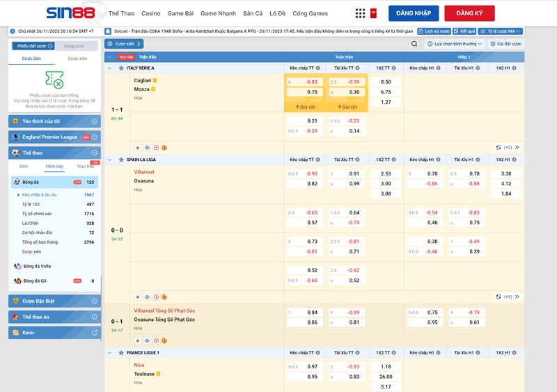Click info icon next to 1X2 TT in La Liga
Screen dimensions: 557x392
[x=393, y=159]
